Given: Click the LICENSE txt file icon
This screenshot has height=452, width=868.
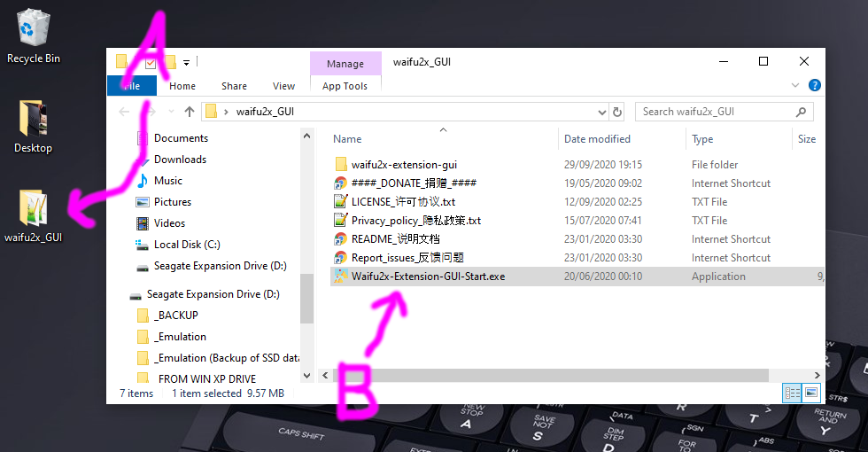Looking at the screenshot, I should pyautogui.click(x=340, y=202).
